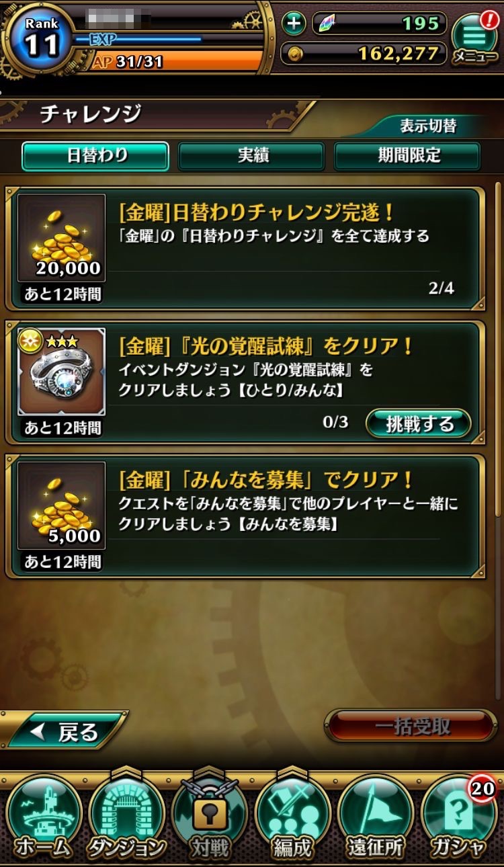
Task: Tap the green plus icon to add gems
Action: (293, 24)
